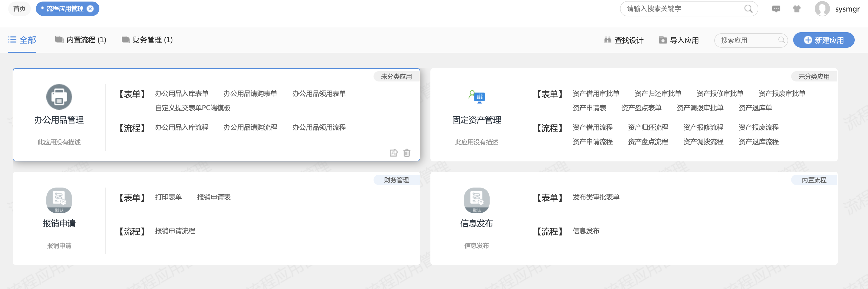868x289 pixels.
Task: Click the export icon on 办公用品管理 card
Action: [x=394, y=153]
